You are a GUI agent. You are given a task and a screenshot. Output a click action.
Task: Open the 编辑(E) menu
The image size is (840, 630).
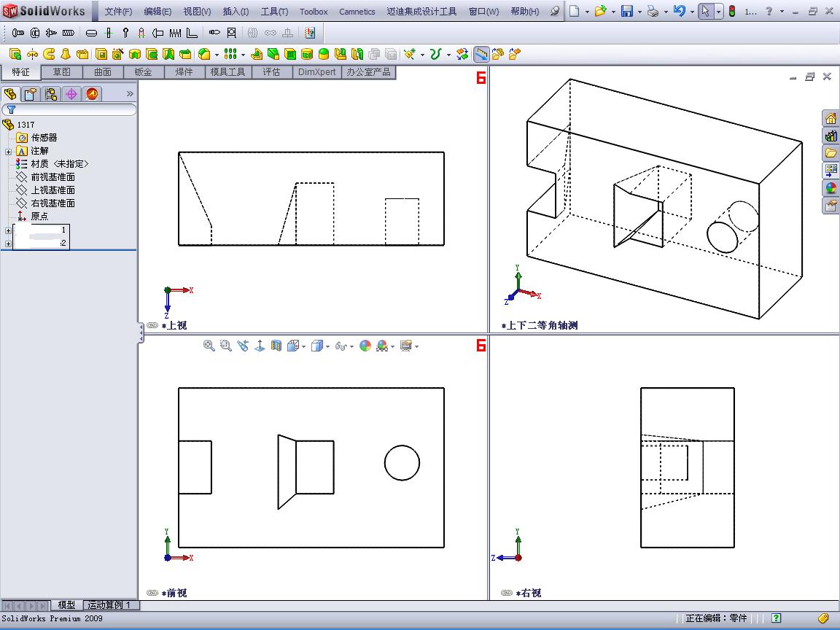pos(157,11)
